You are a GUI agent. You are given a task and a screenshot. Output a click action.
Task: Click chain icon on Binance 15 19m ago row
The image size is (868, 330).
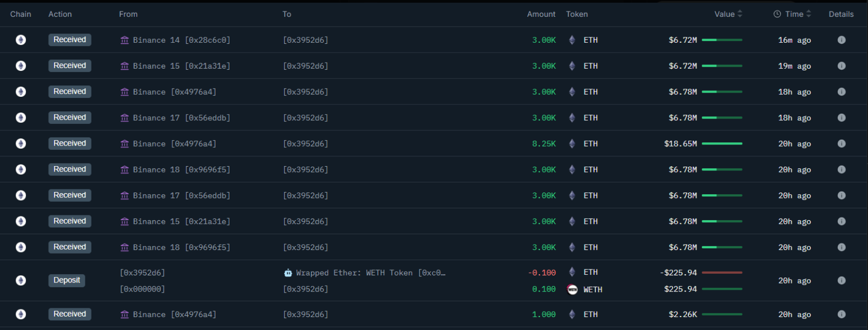[21, 66]
